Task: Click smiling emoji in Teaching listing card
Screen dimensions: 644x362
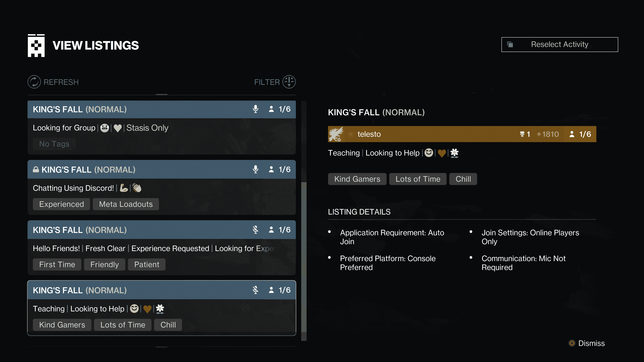Action: click(x=134, y=309)
